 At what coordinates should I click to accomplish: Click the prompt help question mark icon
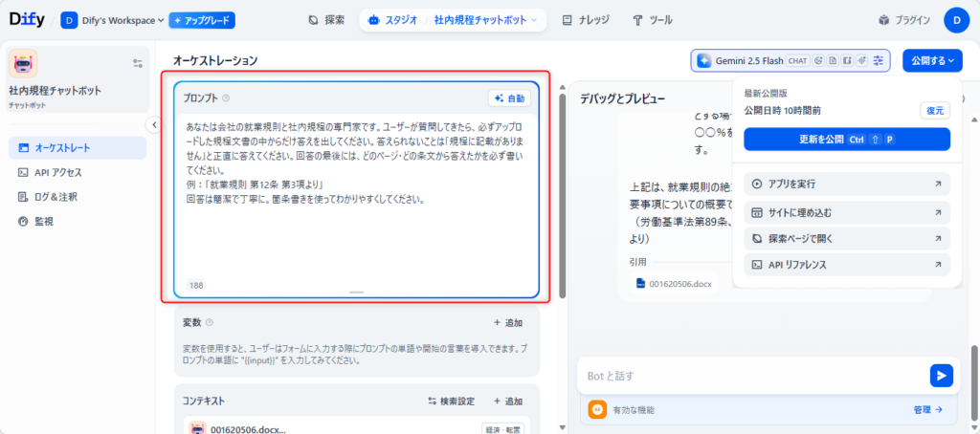[x=226, y=98]
